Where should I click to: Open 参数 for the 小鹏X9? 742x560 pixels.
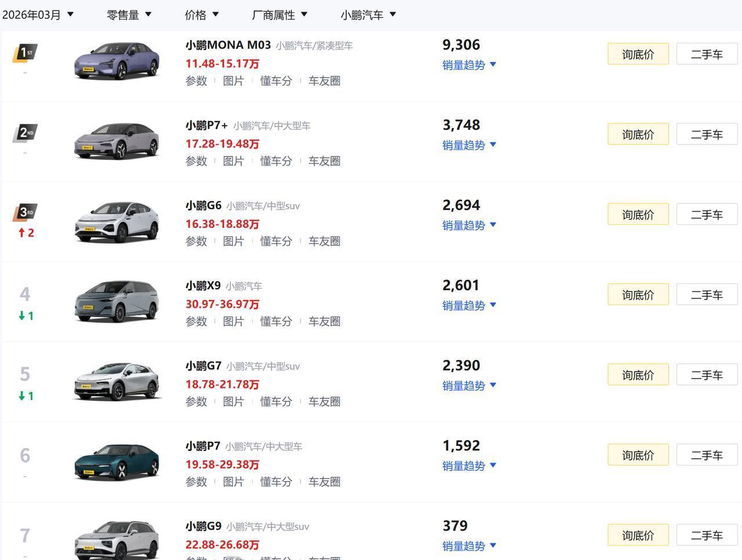click(x=196, y=321)
